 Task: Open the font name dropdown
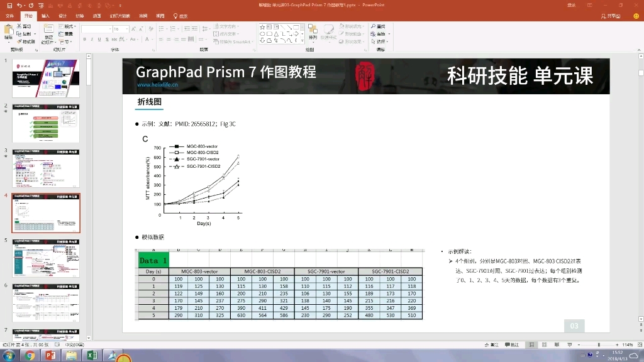(x=111, y=29)
